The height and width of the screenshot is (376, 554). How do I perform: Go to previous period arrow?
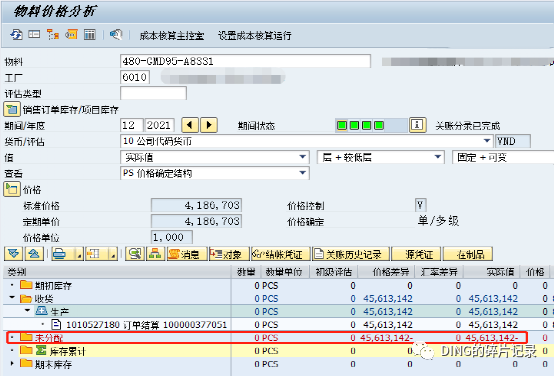(x=190, y=125)
